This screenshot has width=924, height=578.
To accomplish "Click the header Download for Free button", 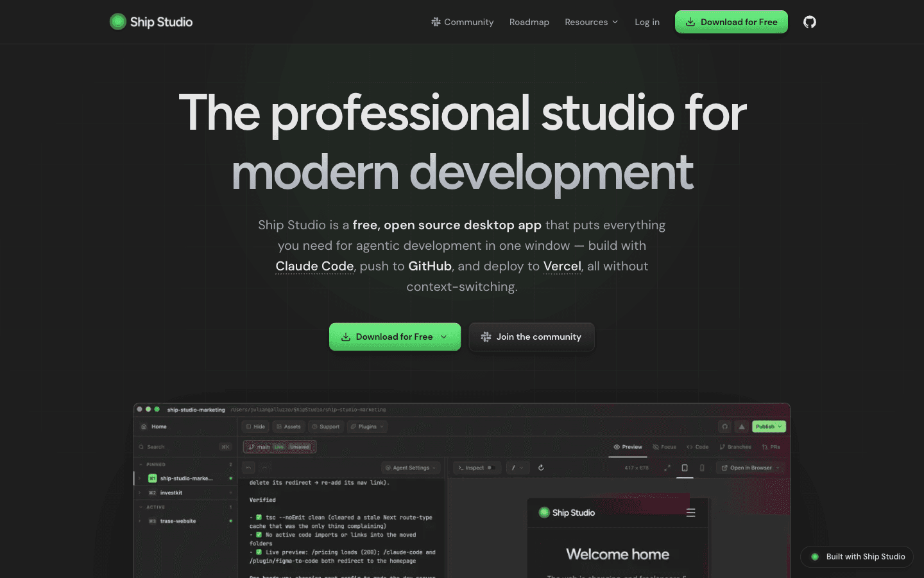I will pyautogui.click(x=732, y=22).
